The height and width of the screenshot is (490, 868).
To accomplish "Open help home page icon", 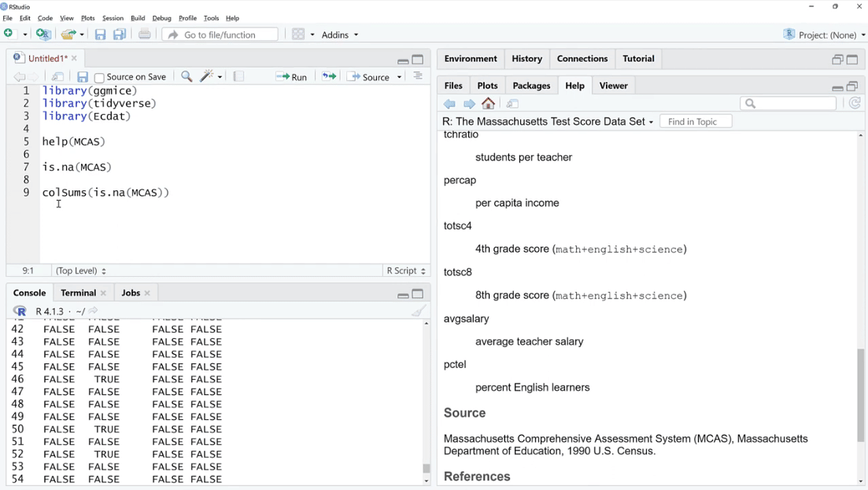I will click(488, 103).
